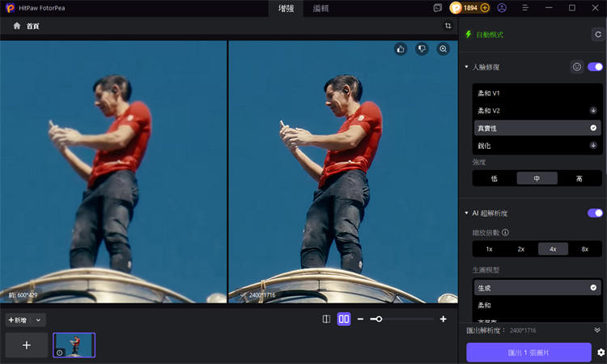The image size is (607, 364).
Task: Open the dropdown arrow next to 新增
Action: tap(38, 320)
